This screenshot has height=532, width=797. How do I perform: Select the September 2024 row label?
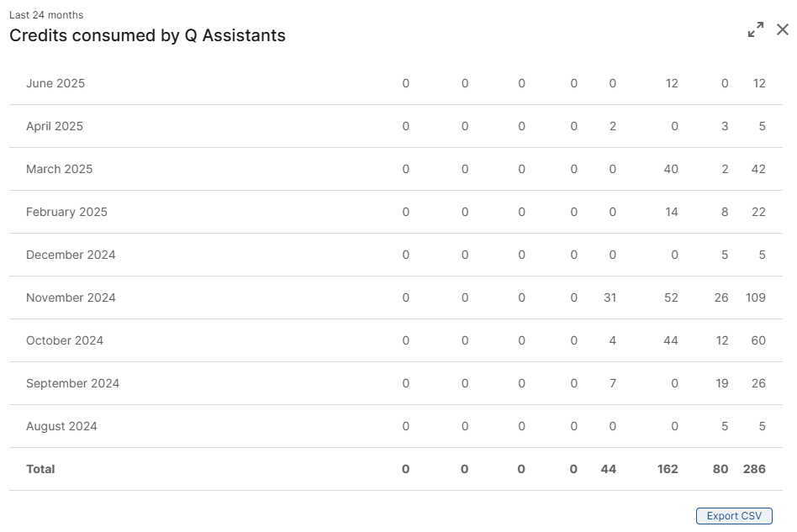pos(72,383)
